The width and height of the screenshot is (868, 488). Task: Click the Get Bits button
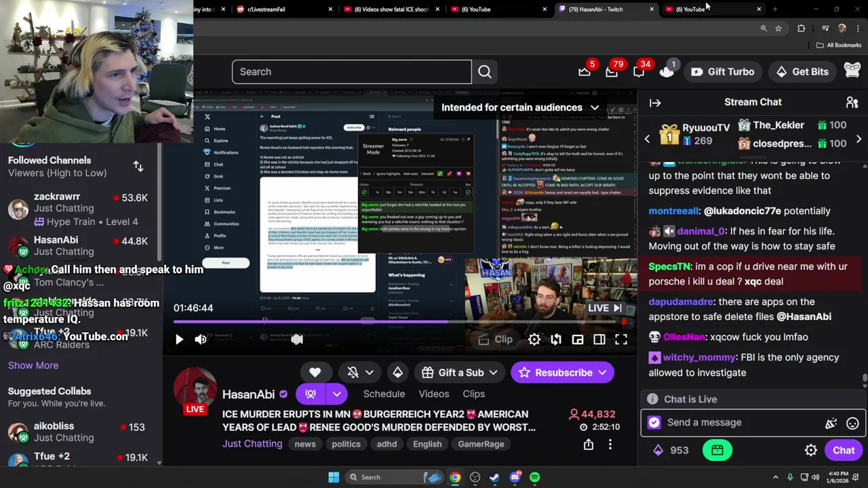tap(802, 72)
